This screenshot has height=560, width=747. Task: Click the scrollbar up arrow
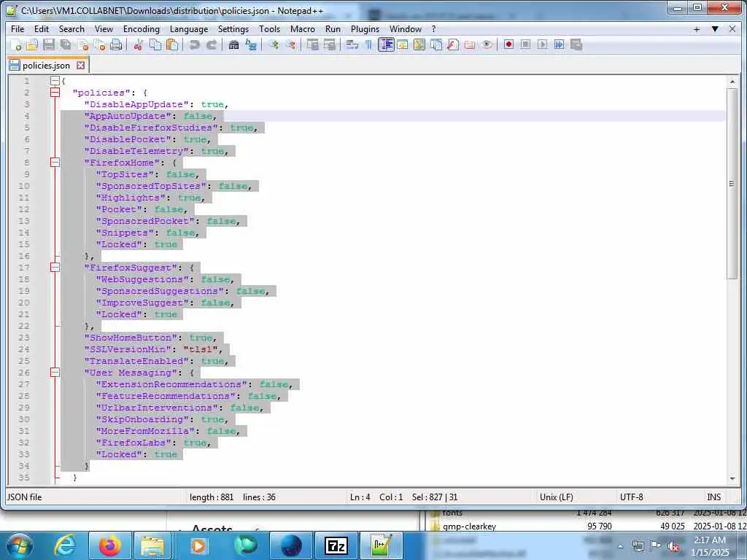pyautogui.click(x=732, y=82)
